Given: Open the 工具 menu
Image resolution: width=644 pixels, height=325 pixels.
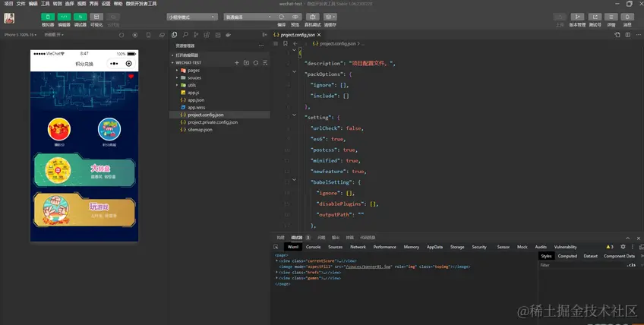Looking at the screenshot, I should [x=45, y=4].
